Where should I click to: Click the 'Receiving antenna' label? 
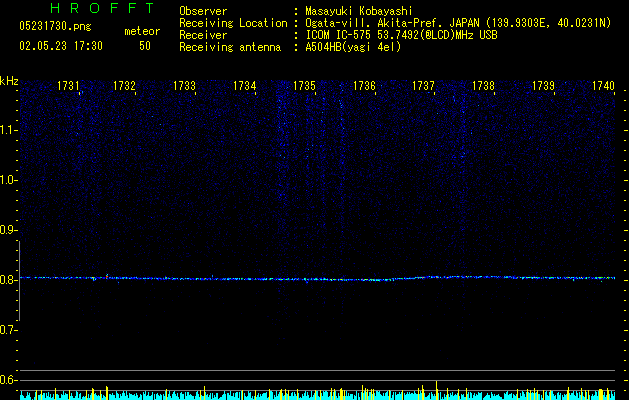coord(230,47)
